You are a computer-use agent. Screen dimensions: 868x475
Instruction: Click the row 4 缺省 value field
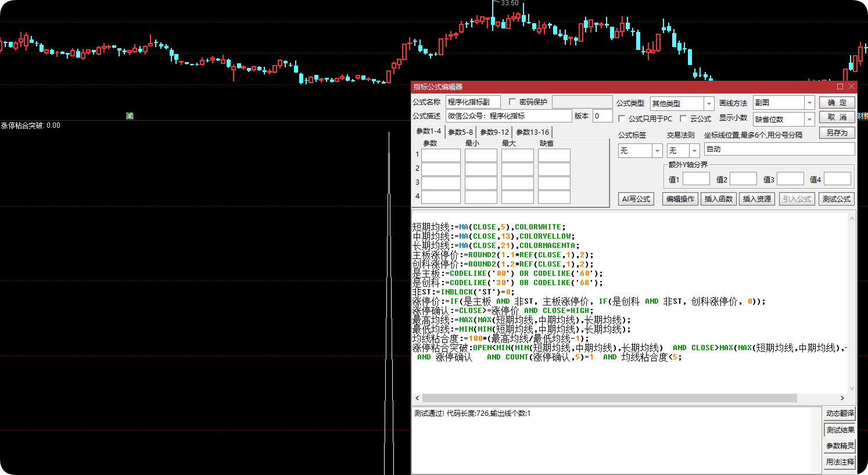coord(554,197)
